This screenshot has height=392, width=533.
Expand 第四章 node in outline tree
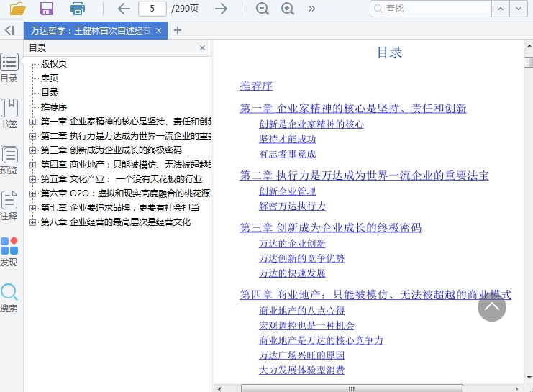tap(32, 165)
